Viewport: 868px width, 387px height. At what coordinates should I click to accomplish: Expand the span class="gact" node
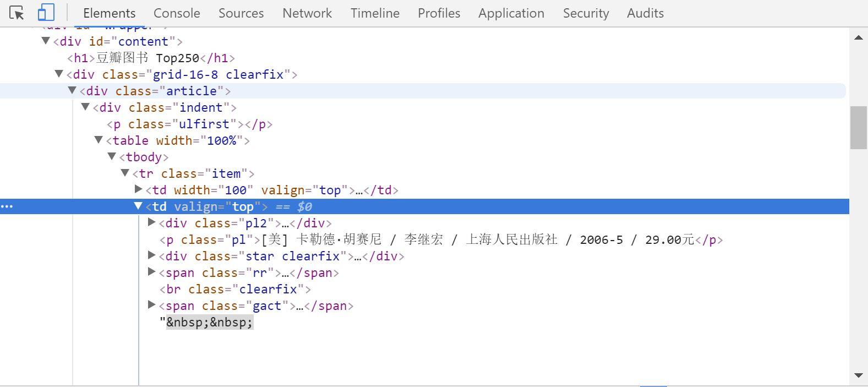tap(152, 305)
